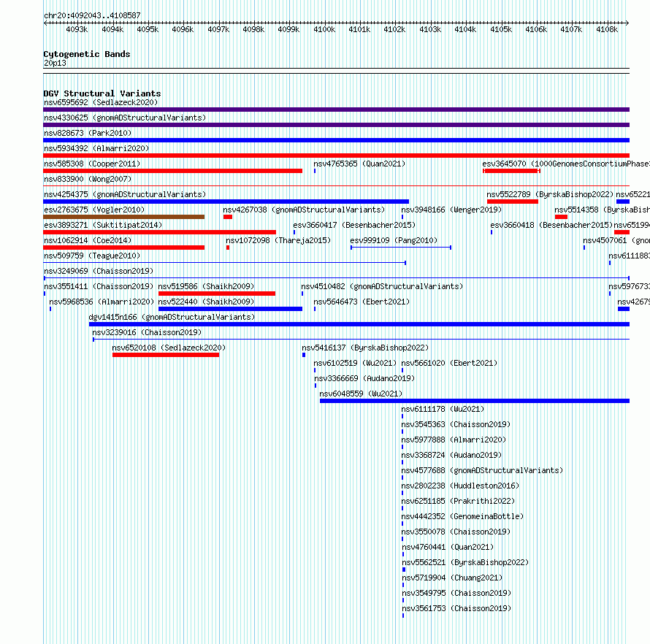Select esv2763675 (Vogler2010) label
This screenshot has height=644, width=650.
click(94, 210)
